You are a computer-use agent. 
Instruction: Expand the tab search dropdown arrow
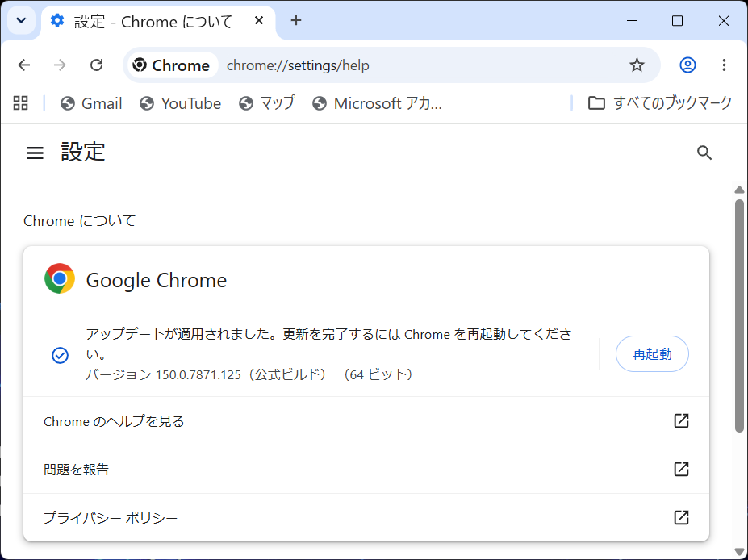pyautogui.click(x=22, y=20)
